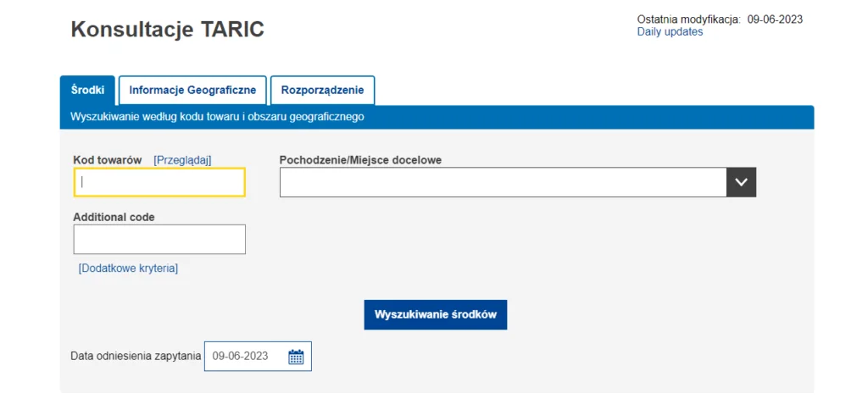Click the Data odniesienia zapytania label

click(x=136, y=357)
